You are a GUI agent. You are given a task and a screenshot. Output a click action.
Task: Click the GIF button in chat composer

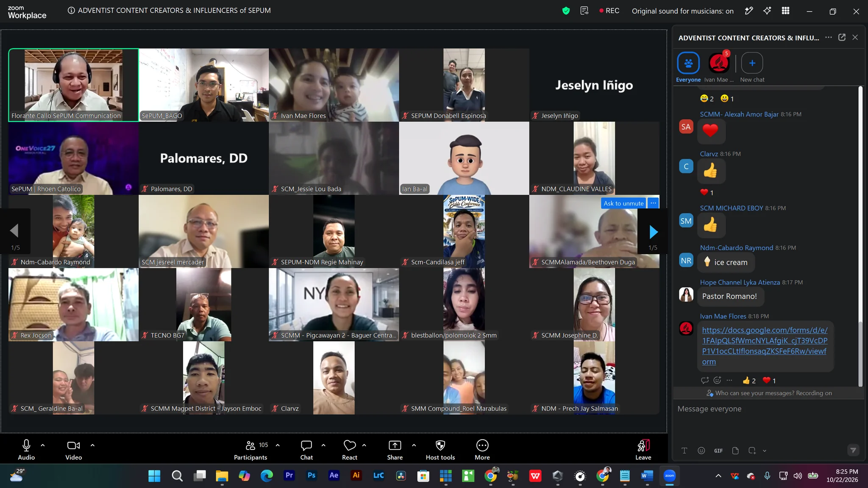[718, 451]
